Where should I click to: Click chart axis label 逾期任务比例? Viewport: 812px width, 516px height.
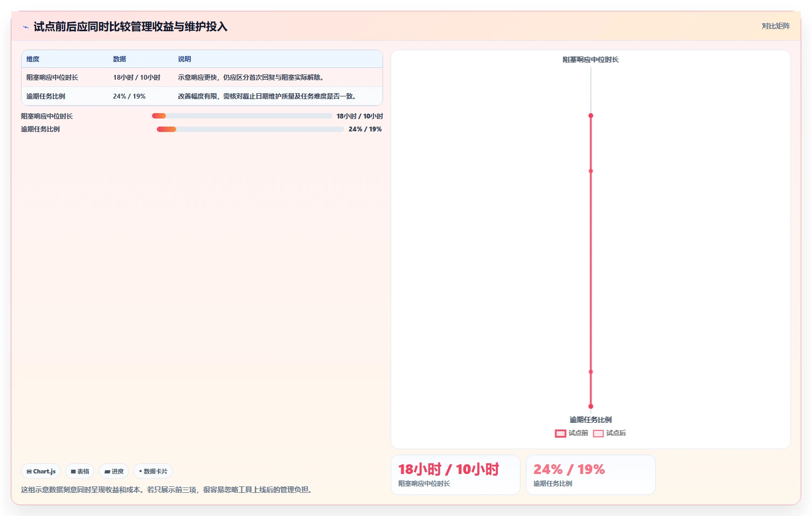[x=591, y=420]
